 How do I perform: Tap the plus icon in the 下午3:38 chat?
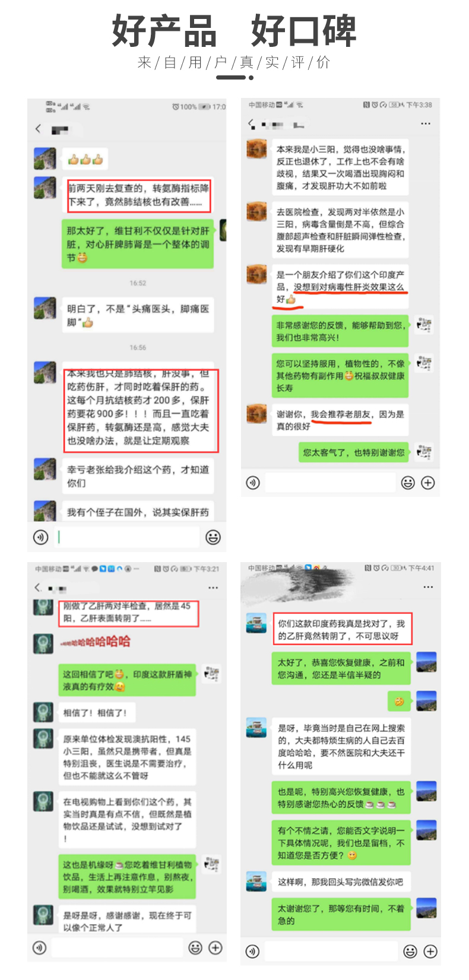[428, 483]
